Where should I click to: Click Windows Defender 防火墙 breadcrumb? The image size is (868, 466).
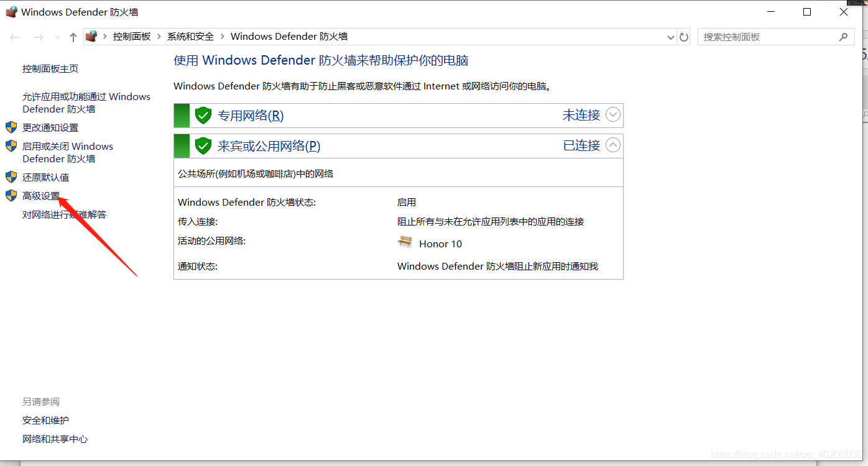[289, 37]
